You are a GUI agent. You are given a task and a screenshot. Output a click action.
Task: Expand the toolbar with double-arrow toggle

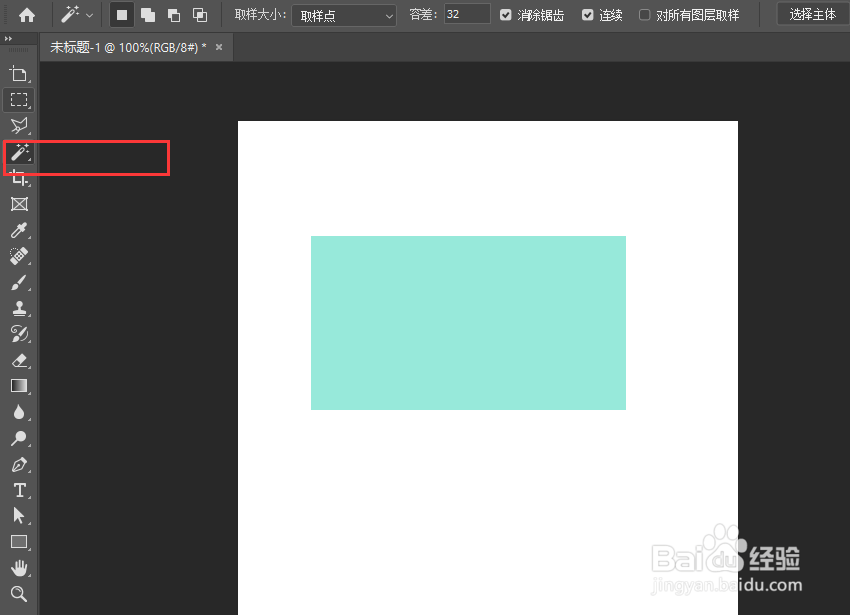tap(8, 39)
